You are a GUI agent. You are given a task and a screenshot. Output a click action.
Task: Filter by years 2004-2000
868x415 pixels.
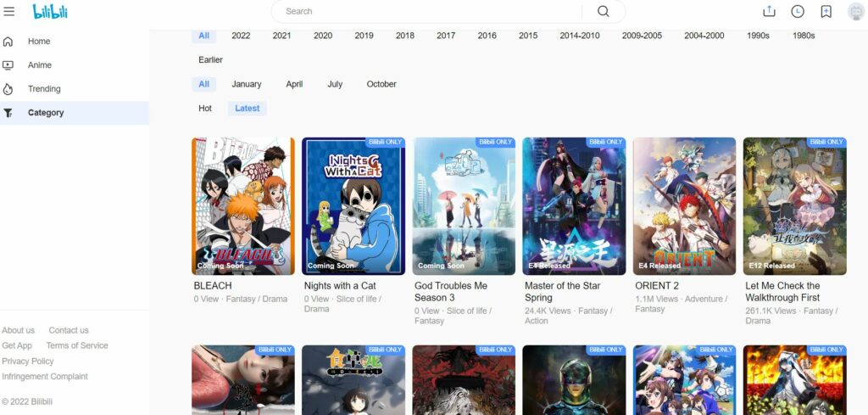coord(704,36)
